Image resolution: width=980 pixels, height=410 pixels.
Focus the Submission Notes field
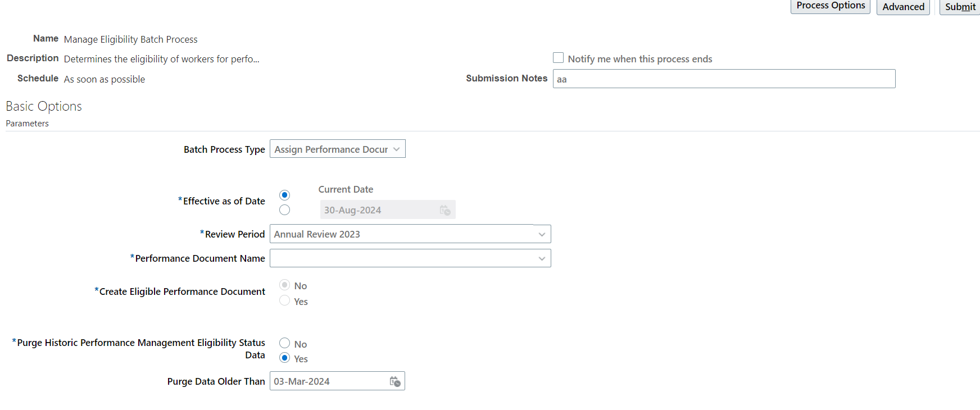[724, 79]
